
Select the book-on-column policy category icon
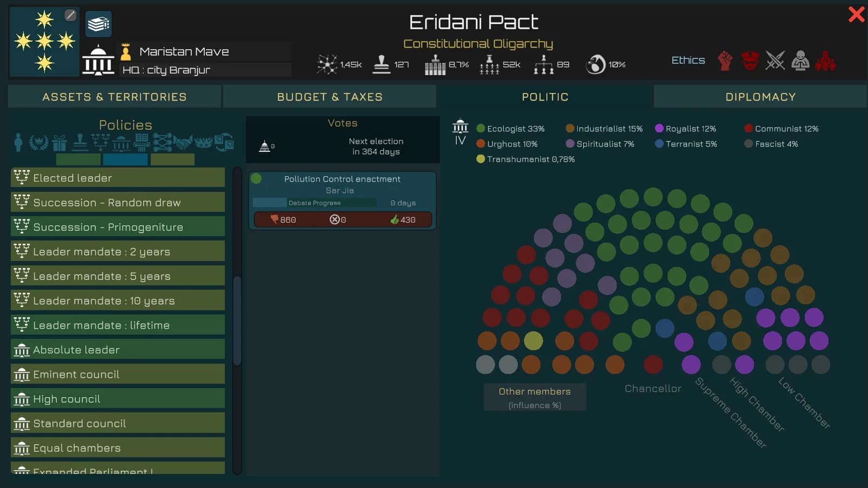(x=142, y=142)
